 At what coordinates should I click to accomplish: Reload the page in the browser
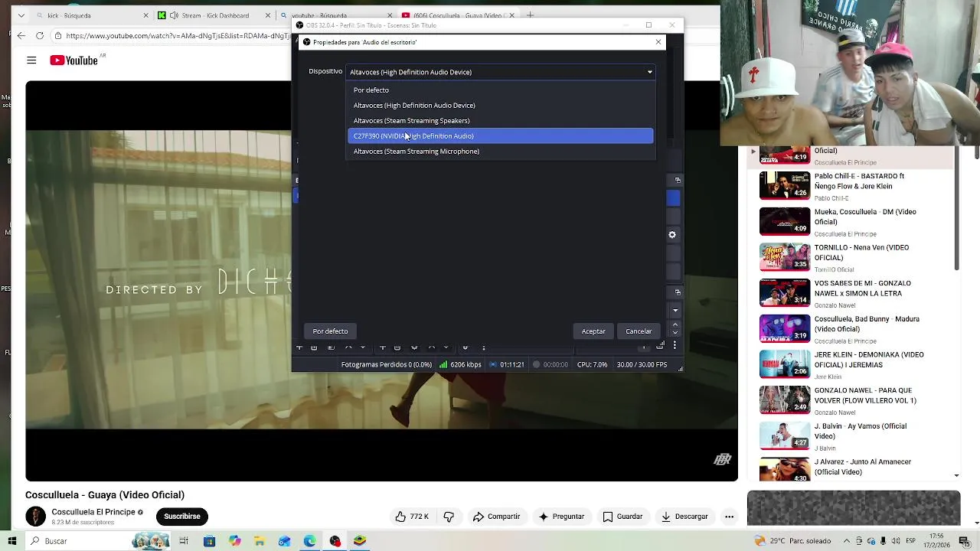click(x=38, y=35)
